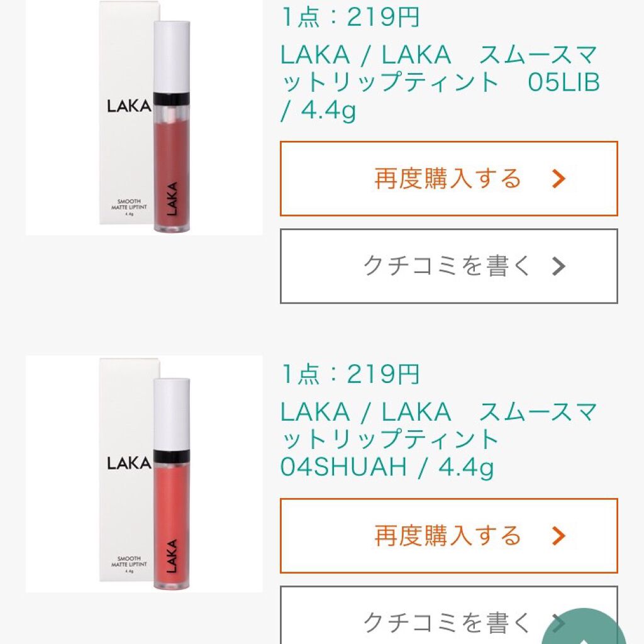
Task: Click the chevron icon in the 04SHUAH repurchase button
Action: [558, 536]
